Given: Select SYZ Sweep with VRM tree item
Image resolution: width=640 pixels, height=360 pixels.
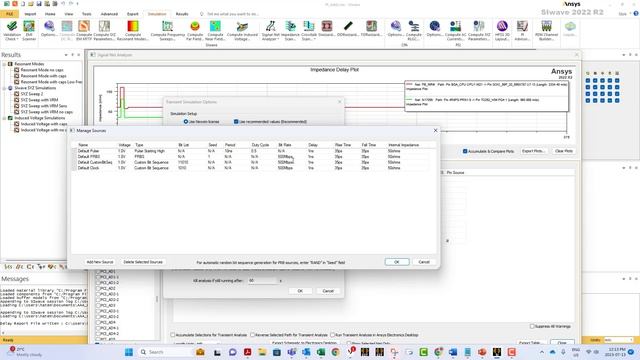Looking at the screenshot, I should (39, 100).
